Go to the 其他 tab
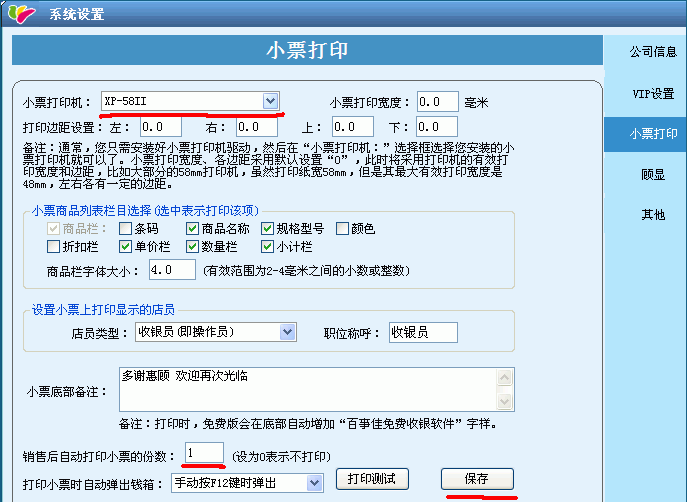Viewport: 687px width, 502px height. pyautogui.click(x=645, y=215)
